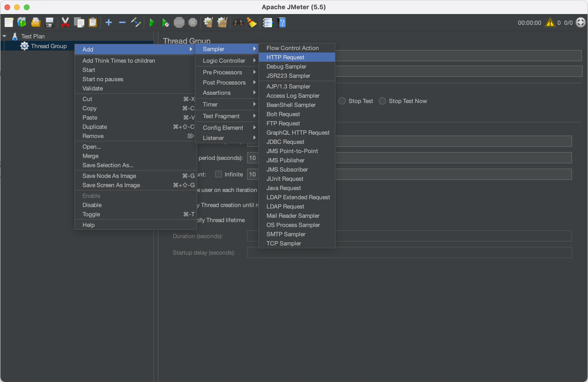Screen dimensions: 588x382
Task: Toggle the Infinite loop checkbox
Action: 218,174
